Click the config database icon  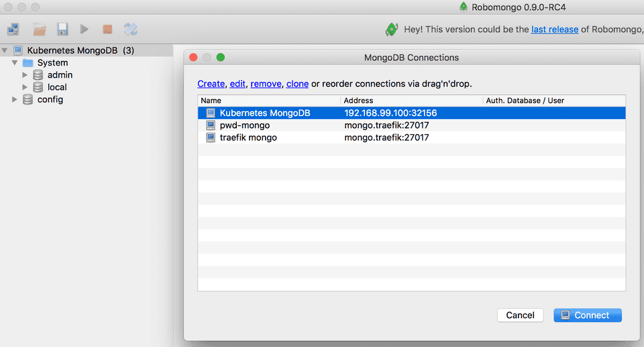coord(28,99)
